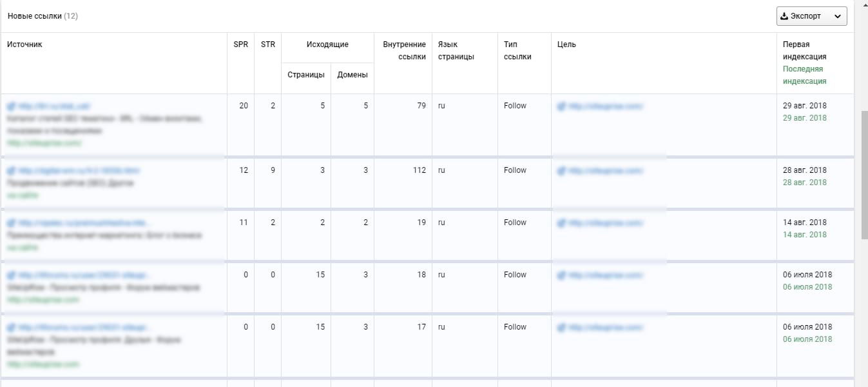Viewport: 868px width, 387px height.
Task: Click the Первая индексация header label
Action: click(x=805, y=50)
